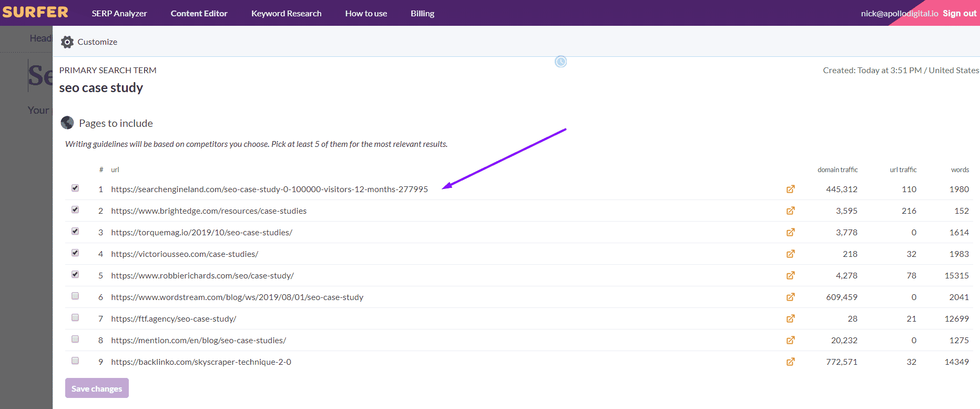Image resolution: width=980 pixels, height=409 pixels.
Task: Uncheck the searchengineland.com row checkbox
Action: [x=75, y=188]
